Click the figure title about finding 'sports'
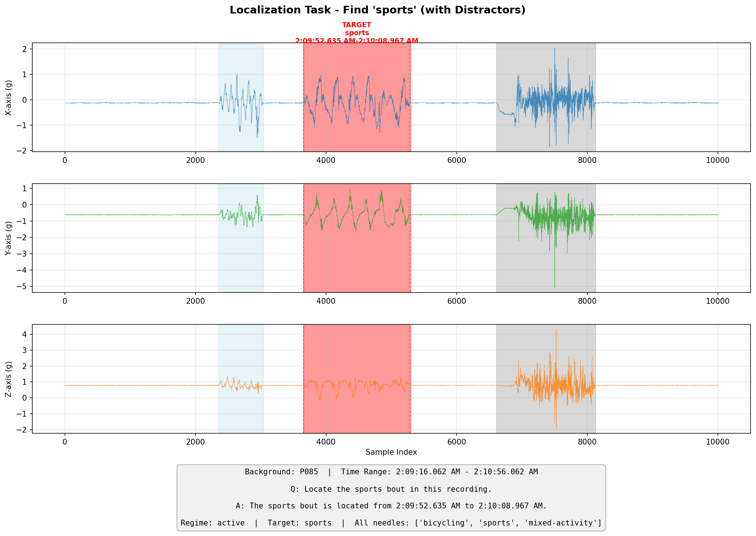The image size is (756, 536). click(377, 10)
